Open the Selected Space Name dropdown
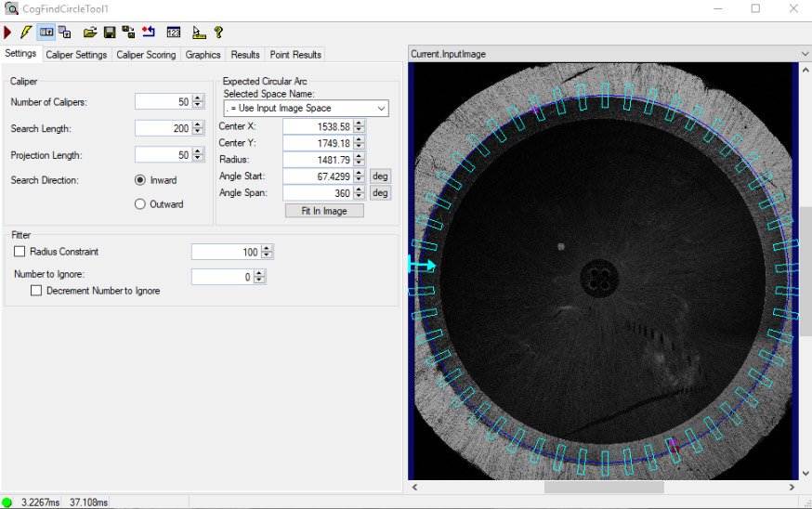This screenshot has height=509, width=812. pos(381,109)
